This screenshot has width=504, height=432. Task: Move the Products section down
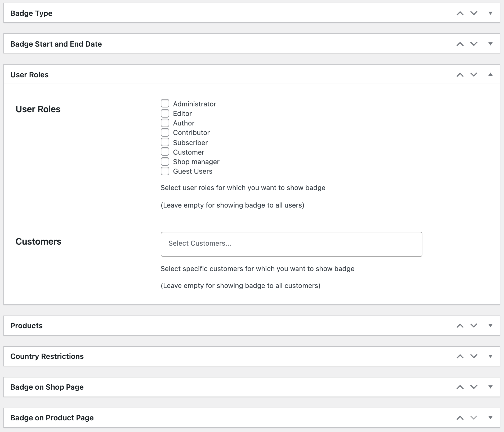[473, 325]
